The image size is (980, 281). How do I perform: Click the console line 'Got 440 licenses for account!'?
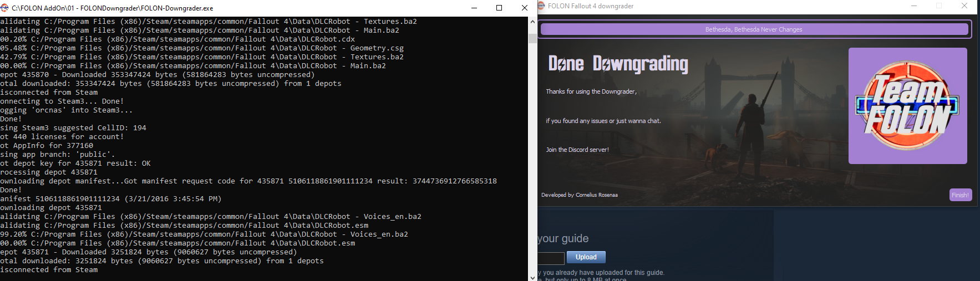[62, 137]
